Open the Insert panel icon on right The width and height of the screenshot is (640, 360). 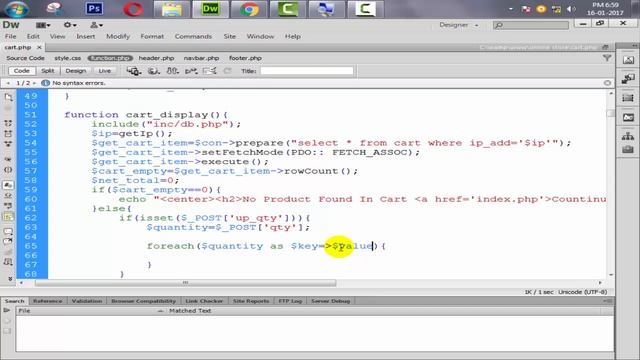coord(628,60)
